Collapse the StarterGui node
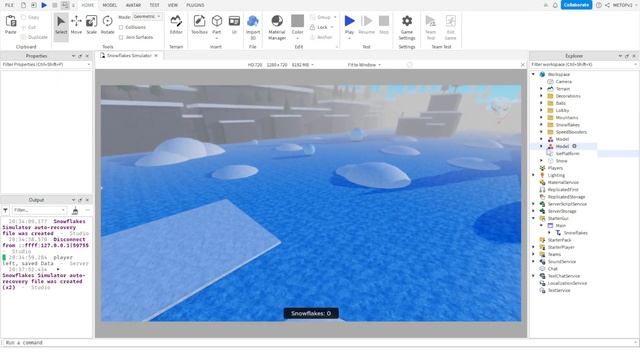The image size is (640, 360). [533, 218]
